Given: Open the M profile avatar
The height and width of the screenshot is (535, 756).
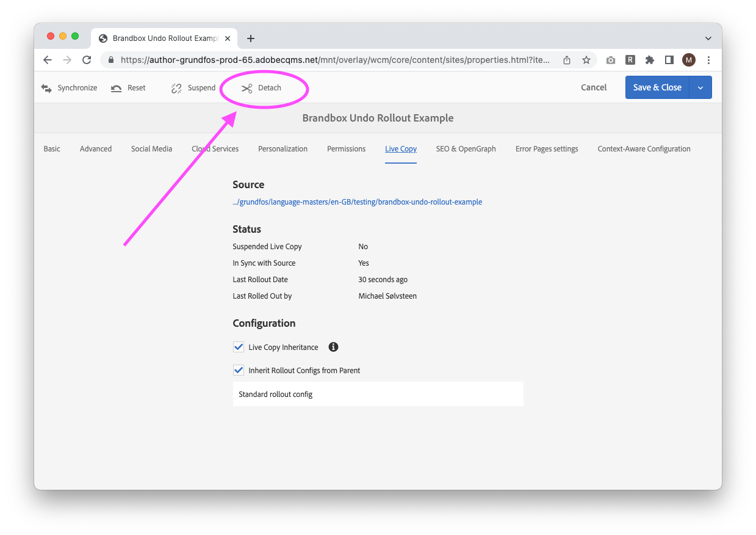Looking at the screenshot, I should 689,60.
